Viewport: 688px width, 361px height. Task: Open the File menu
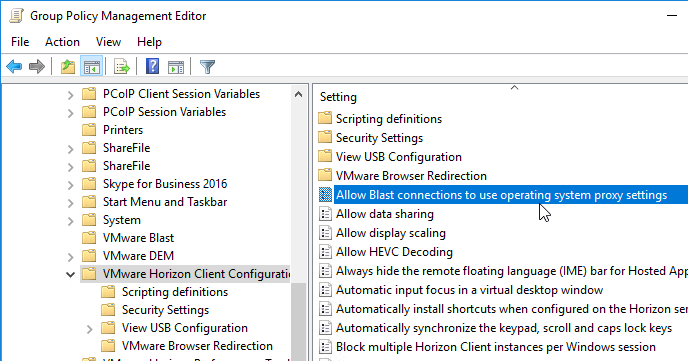[20, 42]
